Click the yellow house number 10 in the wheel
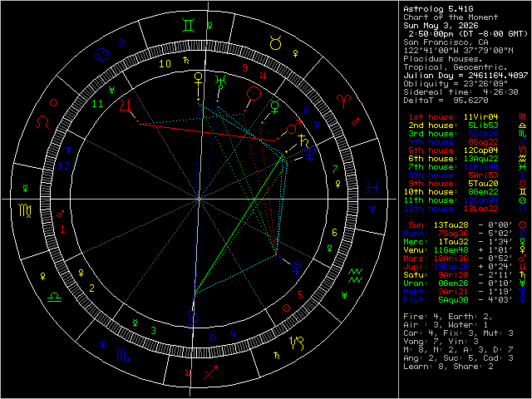Viewport: 532px width, 399px height. (165, 64)
